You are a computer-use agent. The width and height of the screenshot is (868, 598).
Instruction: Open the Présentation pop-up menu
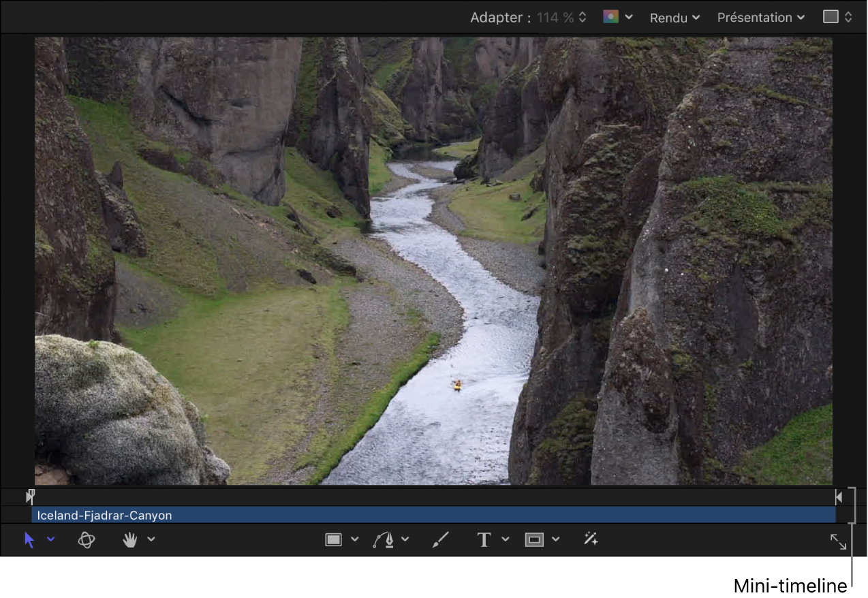760,18
